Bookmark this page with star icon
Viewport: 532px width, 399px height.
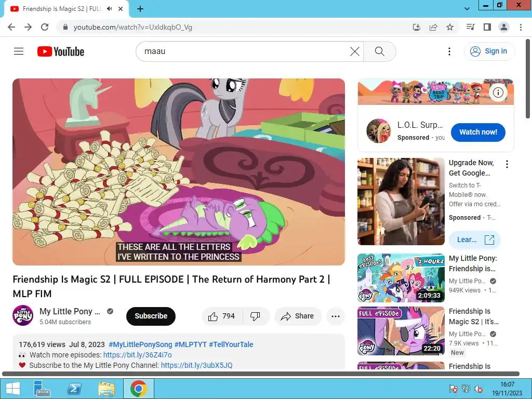click(450, 27)
